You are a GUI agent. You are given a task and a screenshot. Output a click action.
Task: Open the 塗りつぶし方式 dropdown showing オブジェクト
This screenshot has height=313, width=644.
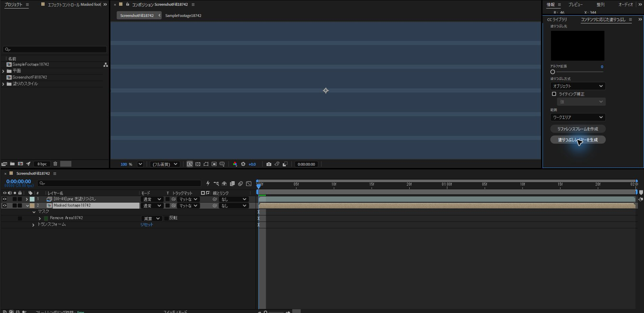click(x=578, y=86)
